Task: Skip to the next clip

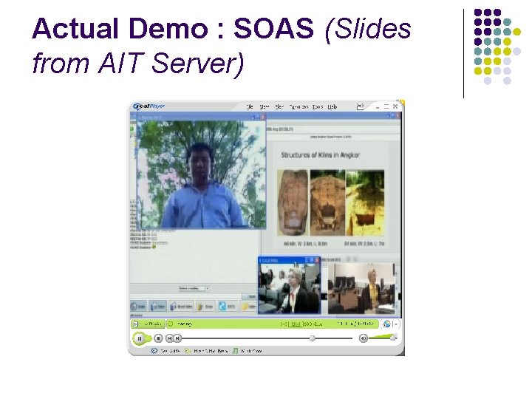Action: click(178, 338)
